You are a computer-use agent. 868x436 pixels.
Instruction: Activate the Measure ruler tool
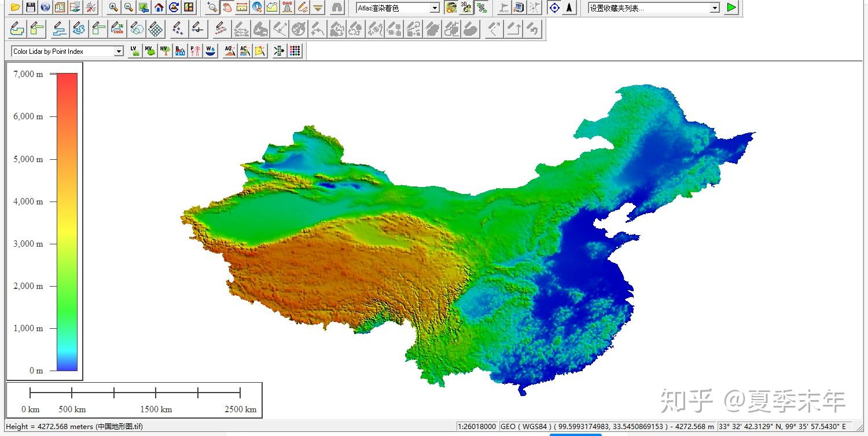(x=242, y=8)
